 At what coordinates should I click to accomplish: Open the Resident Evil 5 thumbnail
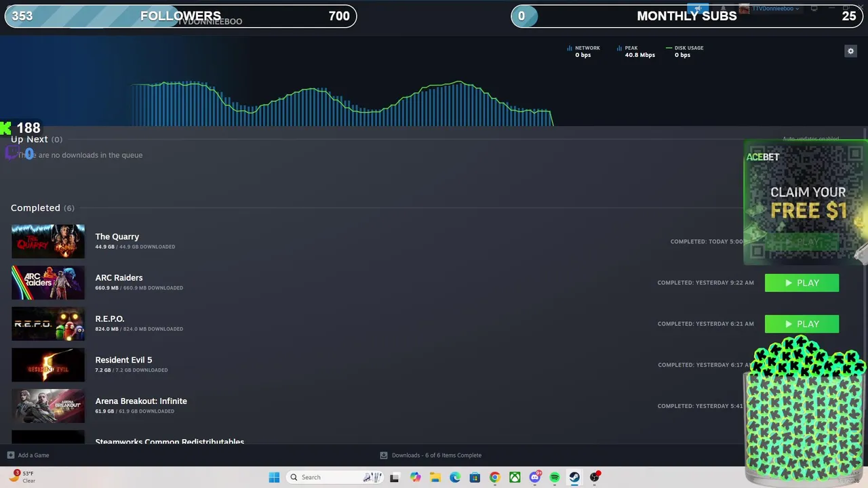48,365
